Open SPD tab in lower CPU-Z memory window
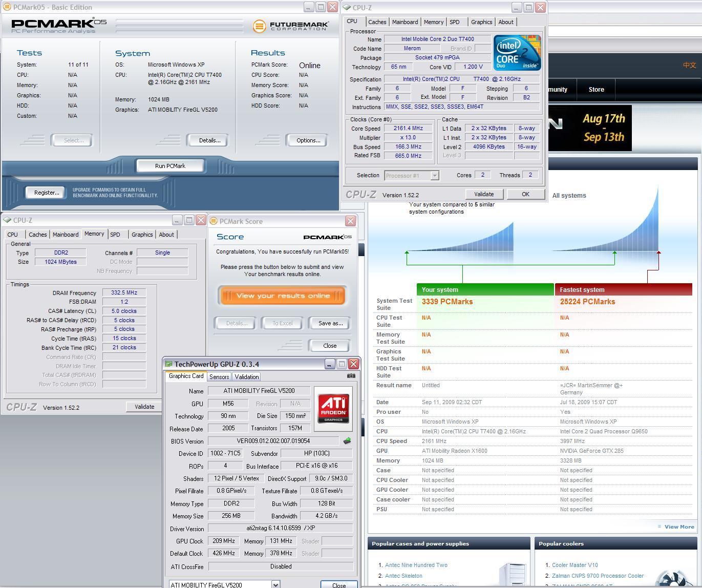702x588 pixels. tap(115, 235)
